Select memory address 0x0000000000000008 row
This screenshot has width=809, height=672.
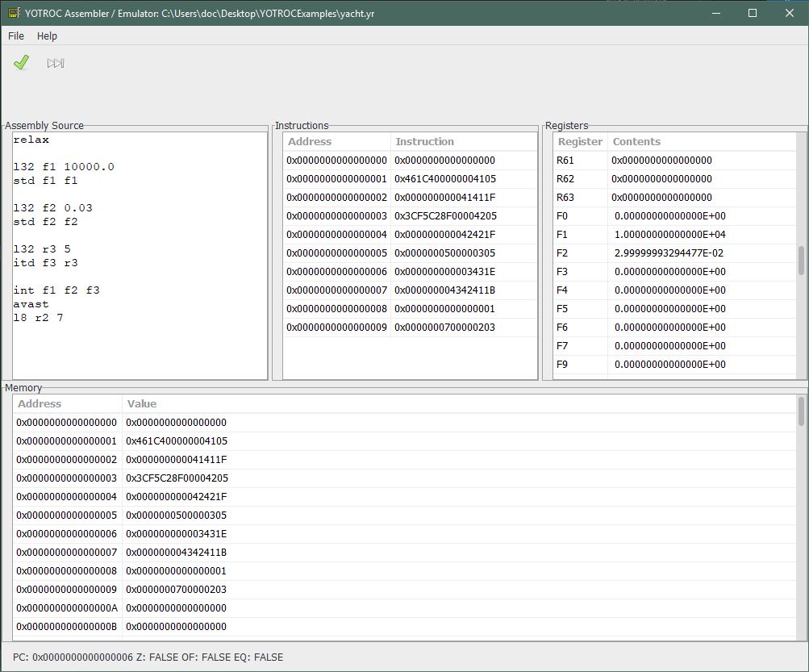(405, 571)
